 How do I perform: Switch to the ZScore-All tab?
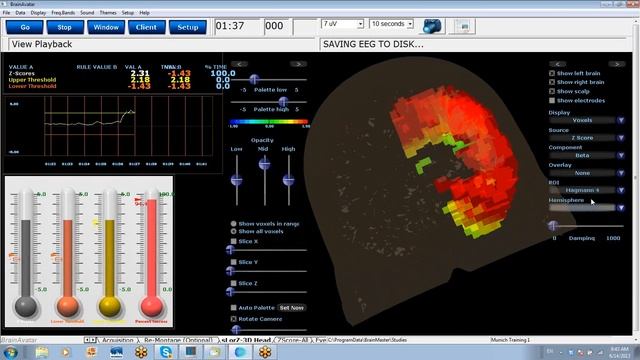(294, 340)
